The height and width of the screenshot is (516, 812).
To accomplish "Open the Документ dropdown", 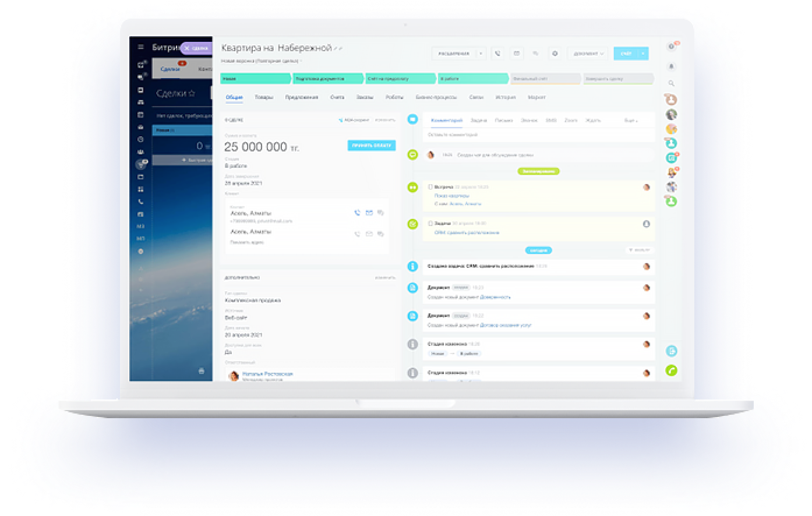I will 588,54.
